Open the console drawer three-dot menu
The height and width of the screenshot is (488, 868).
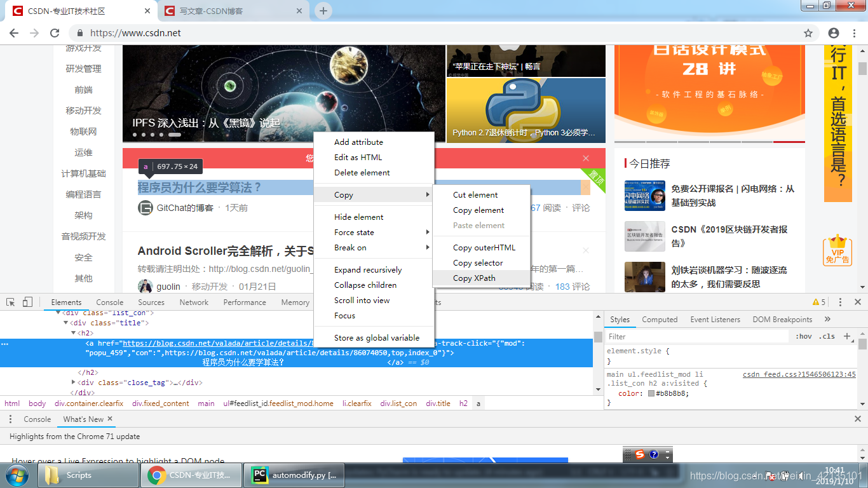10,419
